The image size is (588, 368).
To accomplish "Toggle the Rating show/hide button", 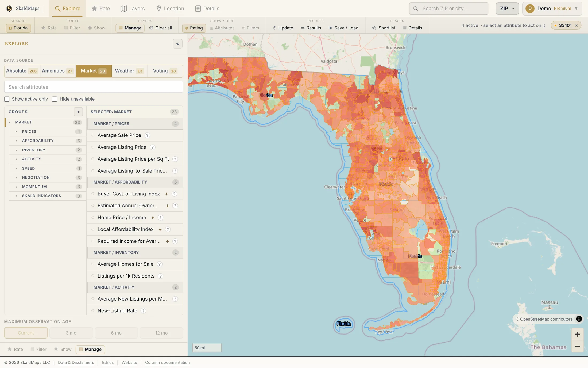I will click(194, 28).
